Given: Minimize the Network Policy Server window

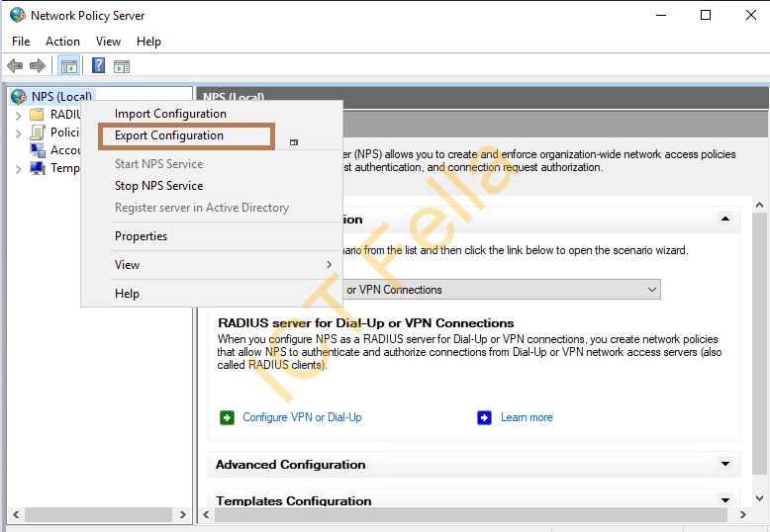Looking at the screenshot, I should tap(661, 15).
